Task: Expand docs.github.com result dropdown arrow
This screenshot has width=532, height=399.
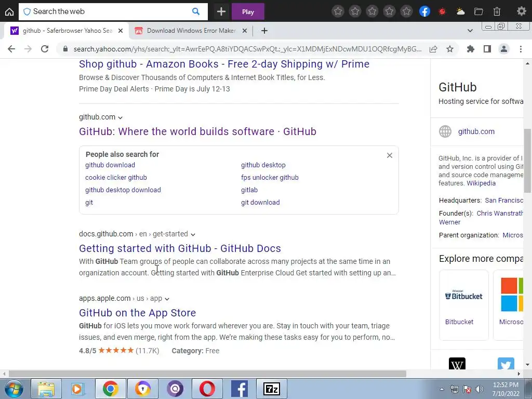Action: click(193, 234)
